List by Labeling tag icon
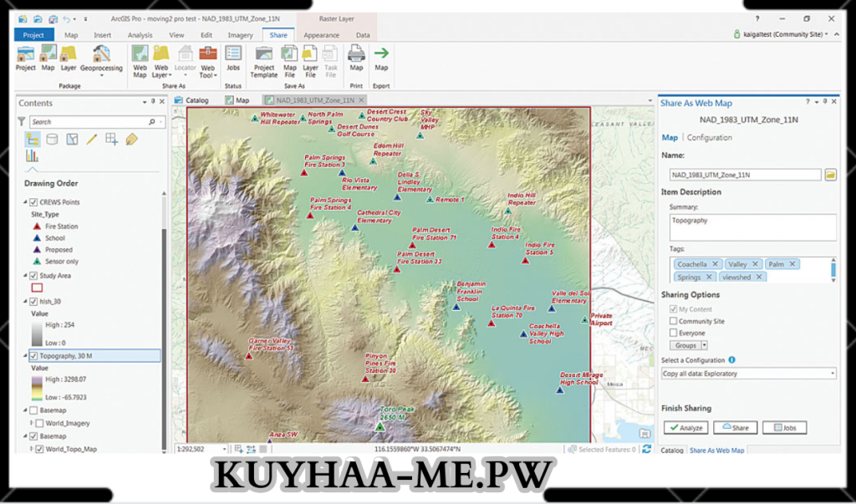 pos(131,140)
